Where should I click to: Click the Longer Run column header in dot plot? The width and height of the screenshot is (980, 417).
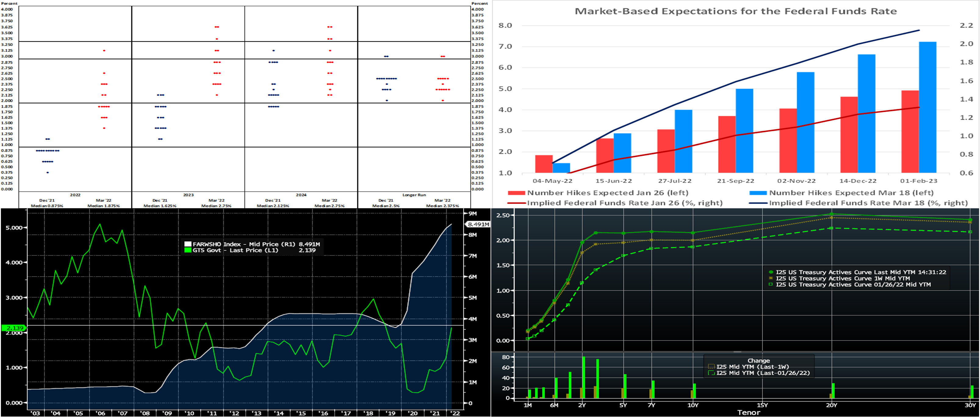pos(414,195)
